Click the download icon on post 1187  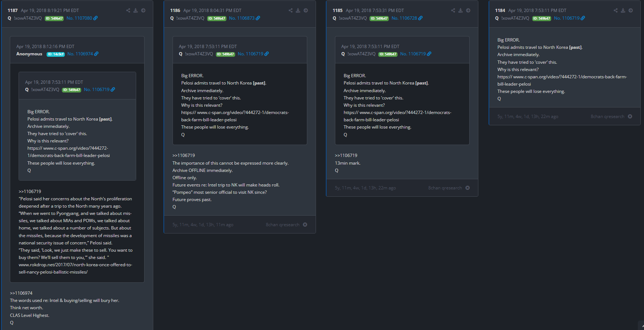135,11
